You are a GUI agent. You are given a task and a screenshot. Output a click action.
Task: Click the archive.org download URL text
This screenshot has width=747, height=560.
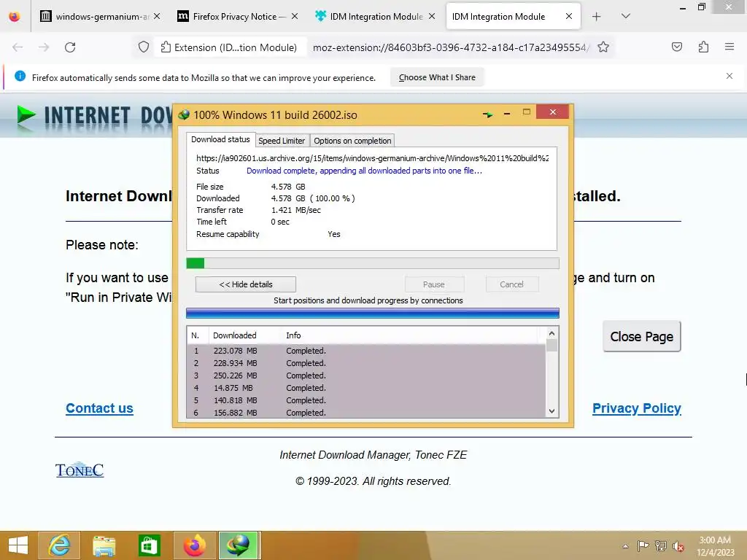pyautogui.click(x=373, y=158)
